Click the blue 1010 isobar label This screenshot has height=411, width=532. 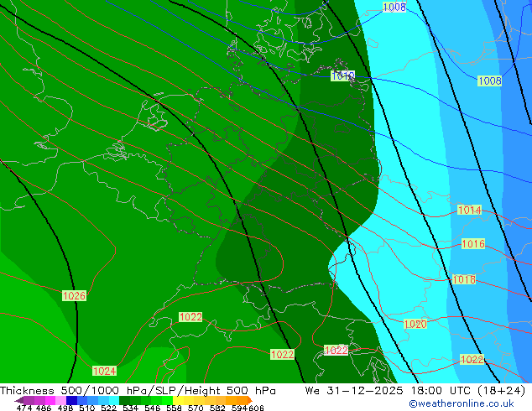(x=342, y=75)
